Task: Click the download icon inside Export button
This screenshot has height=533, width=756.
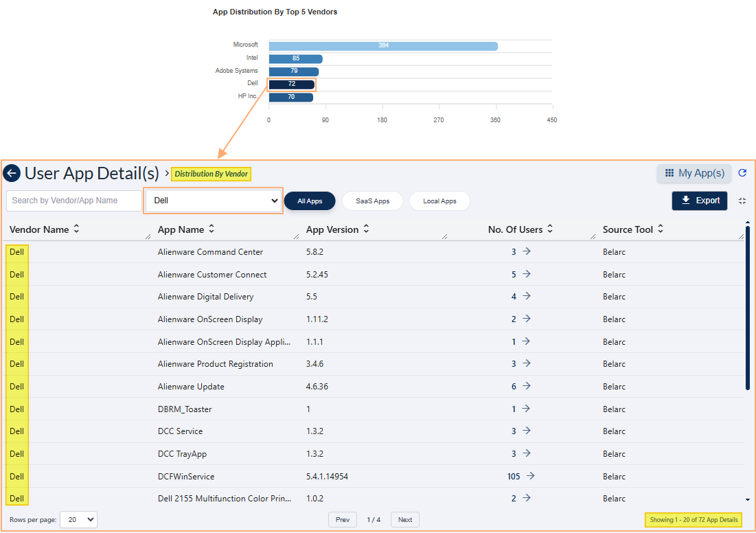Action: tap(685, 201)
